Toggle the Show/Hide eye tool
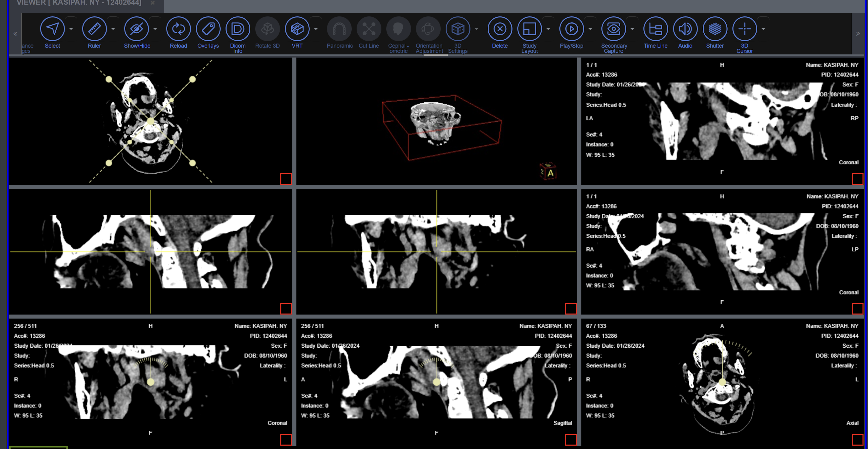The height and width of the screenshot is (449, 868). point(136,29)
